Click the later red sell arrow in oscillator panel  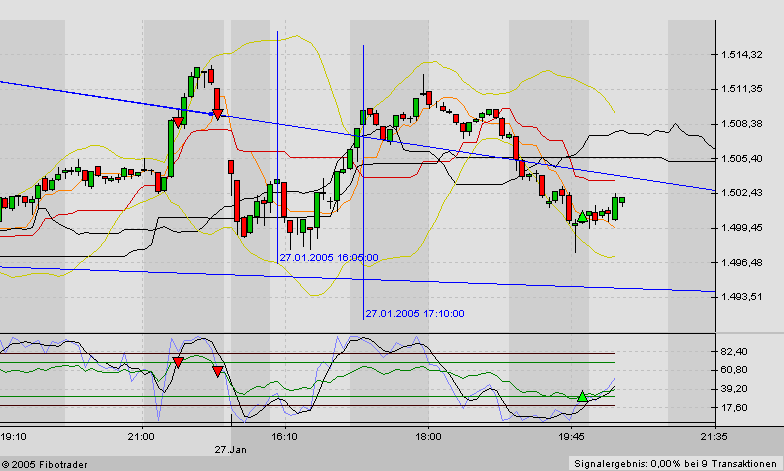pyautogui.click(x=217, y=371)
